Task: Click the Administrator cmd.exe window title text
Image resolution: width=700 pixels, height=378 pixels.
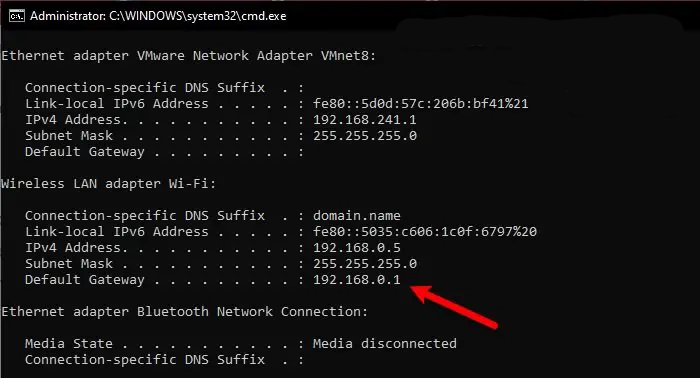Action: coord(158,16)
